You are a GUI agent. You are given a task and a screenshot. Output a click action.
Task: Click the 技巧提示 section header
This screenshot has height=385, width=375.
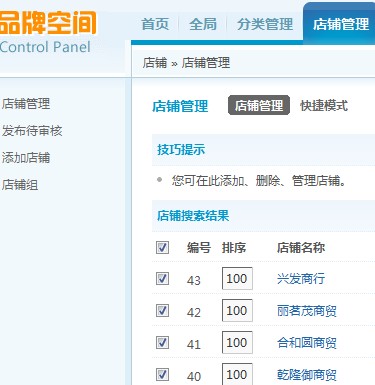click(181, 150)
